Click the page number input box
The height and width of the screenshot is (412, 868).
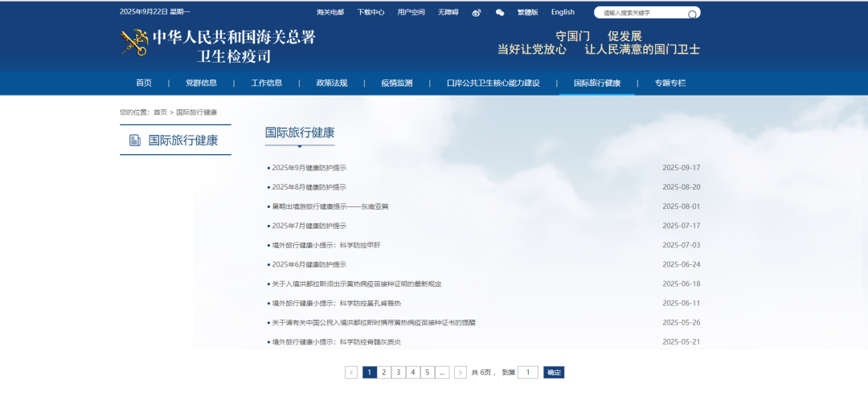[527, 373]
